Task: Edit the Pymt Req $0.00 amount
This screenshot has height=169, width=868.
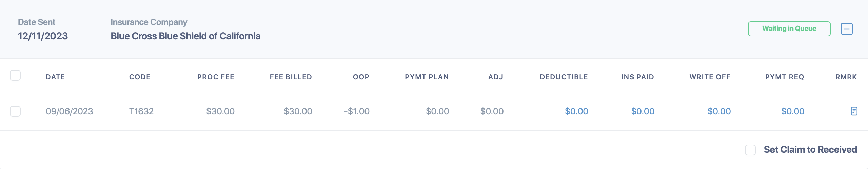Action: (x=792, y=111)
